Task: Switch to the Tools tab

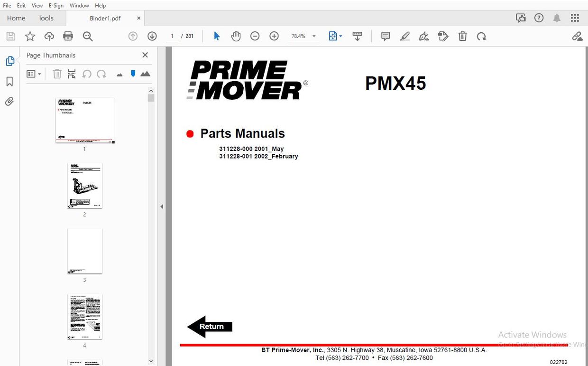Action: (46, 18)
